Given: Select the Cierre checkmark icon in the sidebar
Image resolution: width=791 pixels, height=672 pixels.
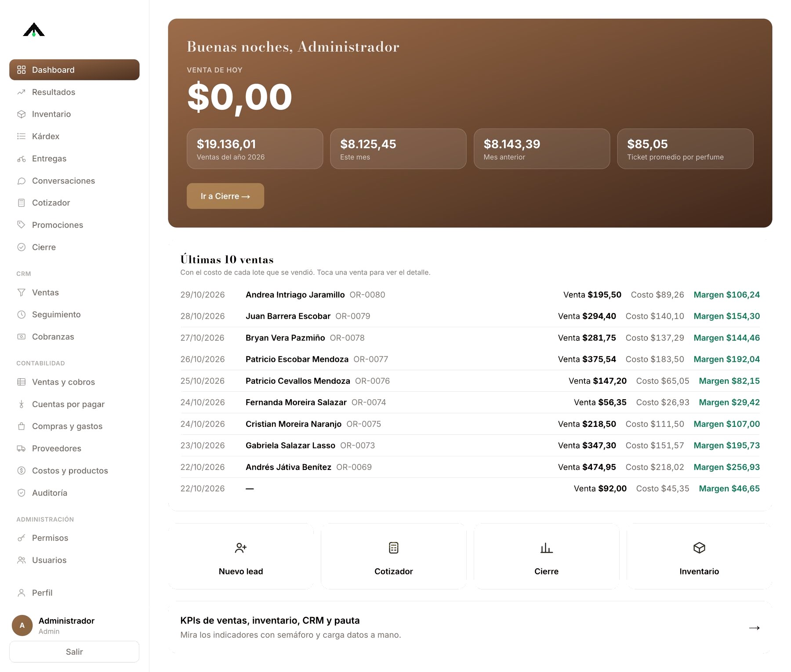Looking at the screenshot, I should pos(21,247).
